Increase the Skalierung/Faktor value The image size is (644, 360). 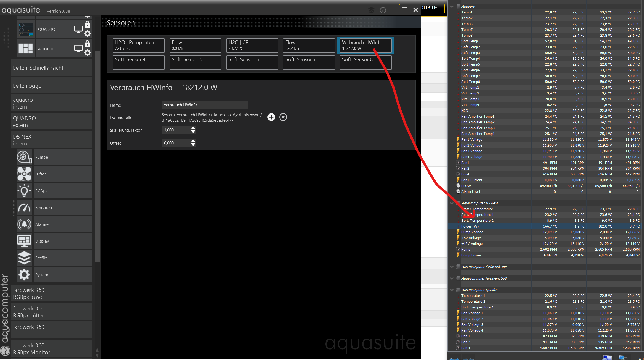pyautogui.click(x=193, y=128)
